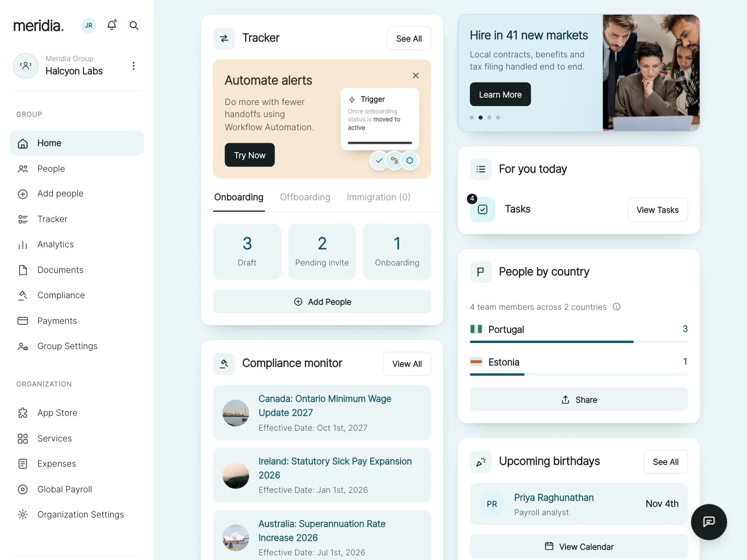Open Compliance in sidebar

[x=77, y=295]
